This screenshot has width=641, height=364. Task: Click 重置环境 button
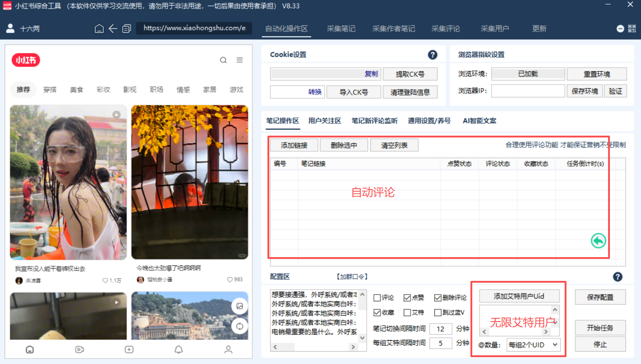pos(597,74)
